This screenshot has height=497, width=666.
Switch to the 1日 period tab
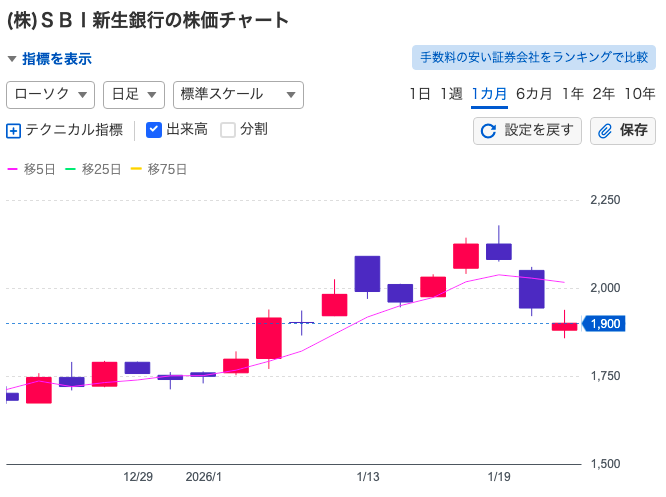pyautogui.click(x=420, y=94)
